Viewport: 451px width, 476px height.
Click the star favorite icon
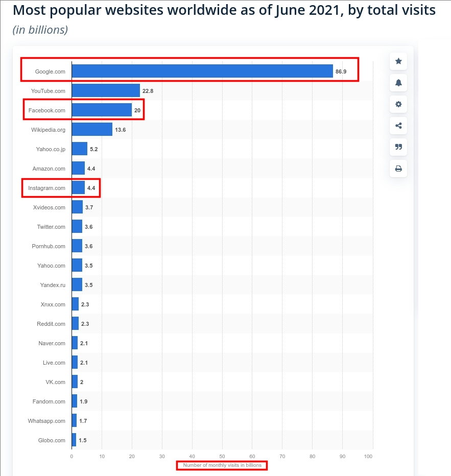[398, 61]
